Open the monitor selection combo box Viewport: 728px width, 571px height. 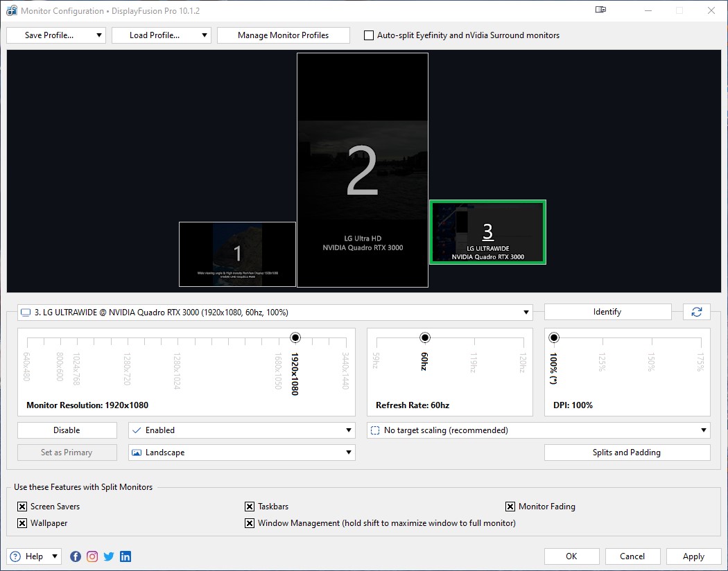tap(275, 313)
